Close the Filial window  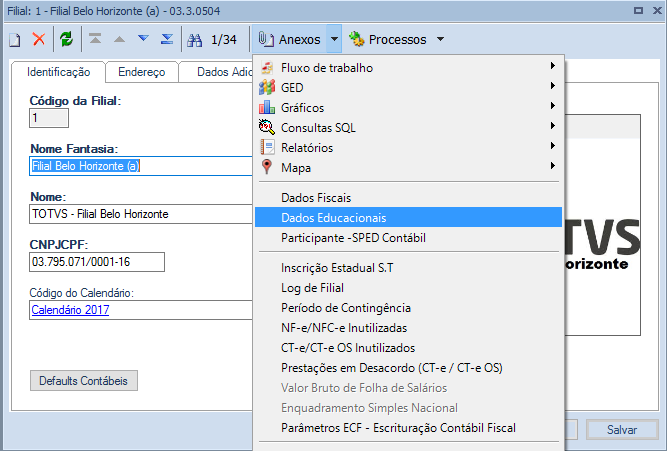pos(657,11)
